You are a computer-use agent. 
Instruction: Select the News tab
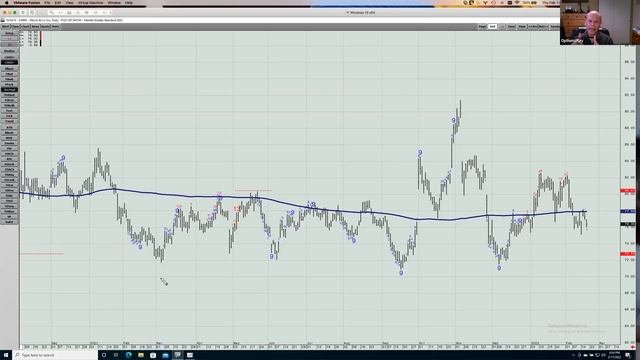pos(35,27)
